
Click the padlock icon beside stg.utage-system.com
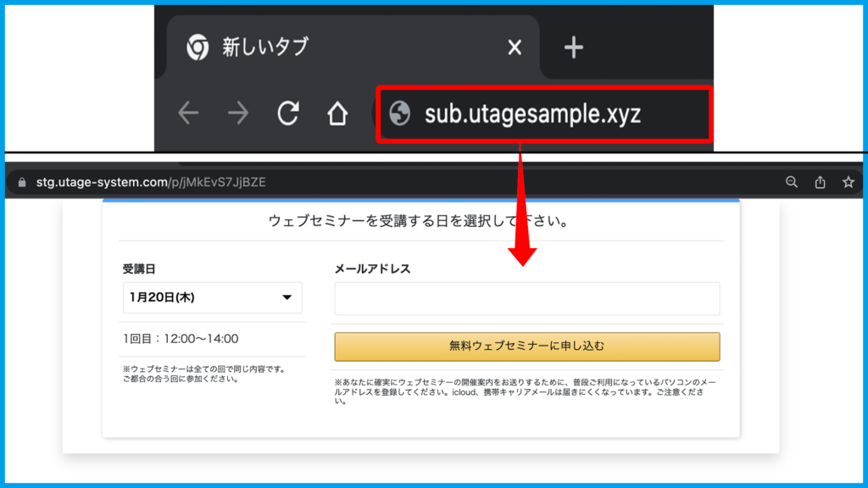pos(22,182)
